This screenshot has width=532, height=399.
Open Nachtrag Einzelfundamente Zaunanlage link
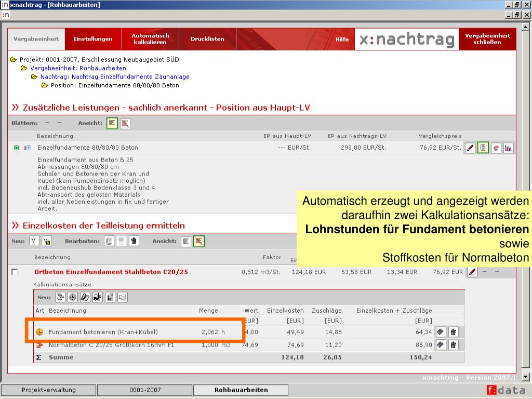115,77
